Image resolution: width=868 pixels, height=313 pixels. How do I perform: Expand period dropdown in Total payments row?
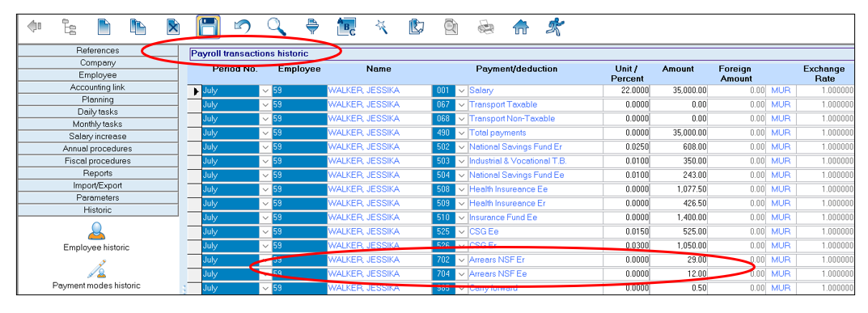[x=265, y=133]
